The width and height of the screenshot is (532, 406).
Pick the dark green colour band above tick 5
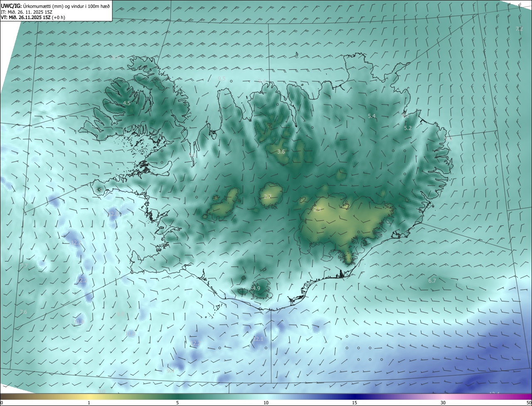(x=177, y=396)
